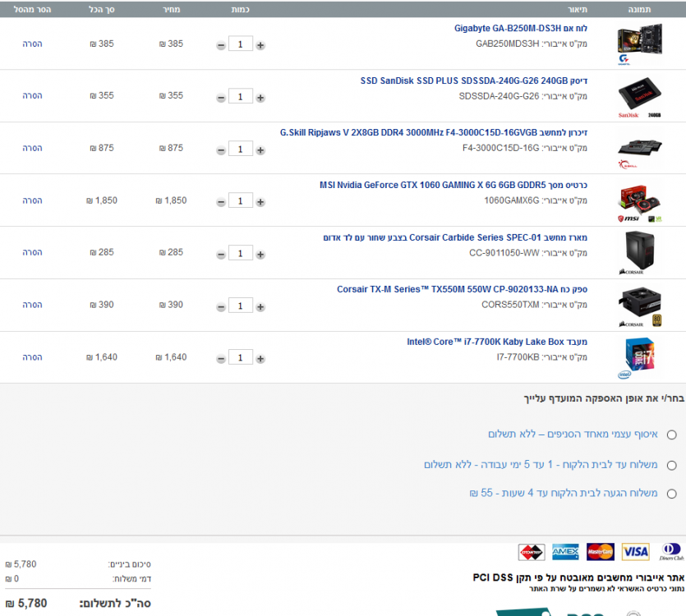Select 4-hour delivery for ₪55 option
Screen dimensions: 686x616
tap(671, 494)
